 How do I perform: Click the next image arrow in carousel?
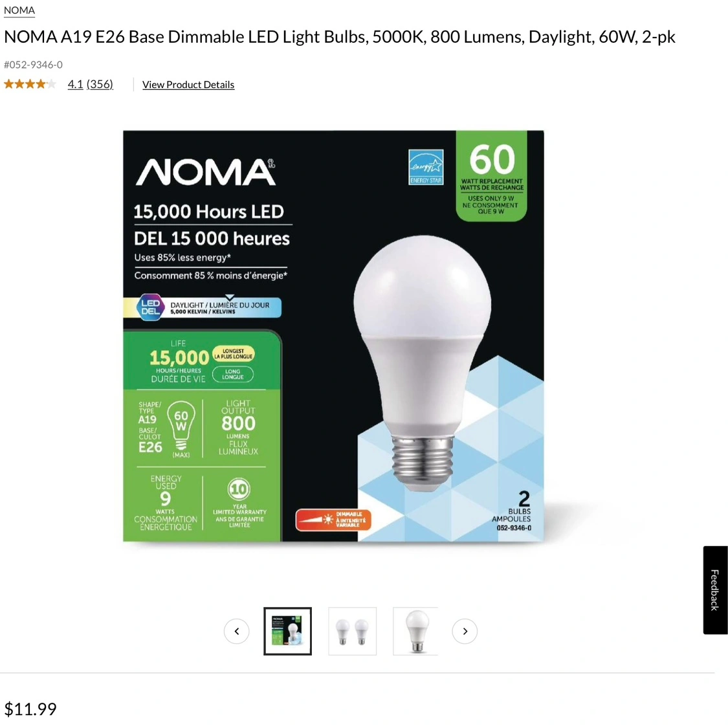[x=465, y=631]
